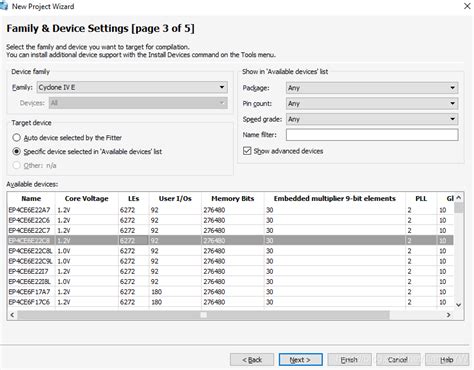Select device EP4CE6F17C6 in the list
The image size is (474, 370).
tap(230, 302)
